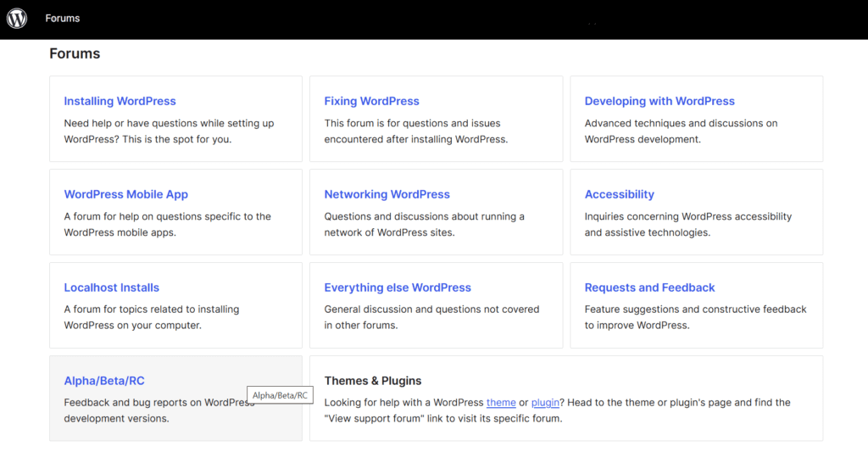The height and width of the screenshot is (452, 868).
Task: Open the Forums header menu item
Action: (x=63, y=19)
